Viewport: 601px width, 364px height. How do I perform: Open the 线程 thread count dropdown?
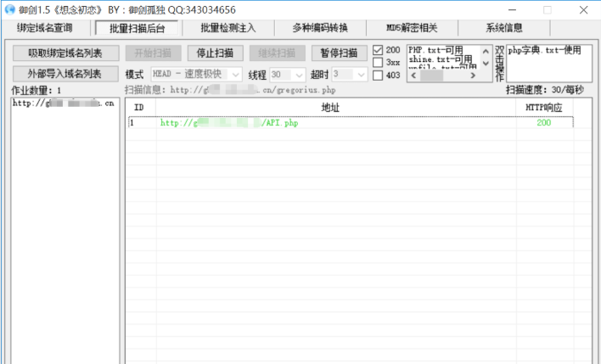pos(288,75)
